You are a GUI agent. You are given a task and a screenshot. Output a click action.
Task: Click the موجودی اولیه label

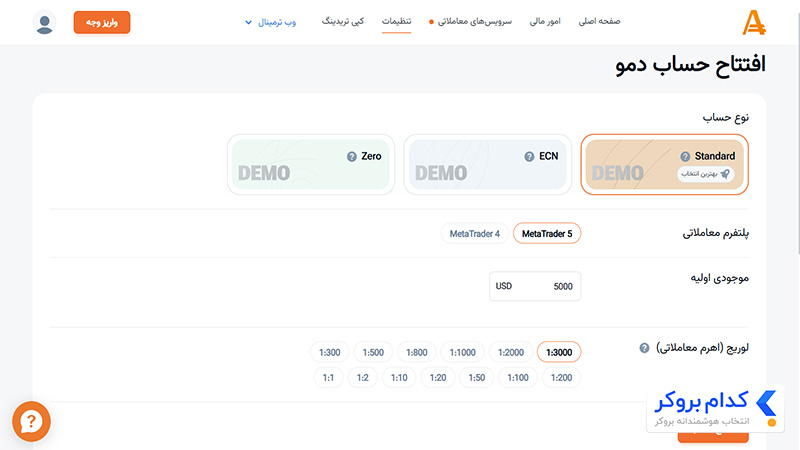(719, 278)
